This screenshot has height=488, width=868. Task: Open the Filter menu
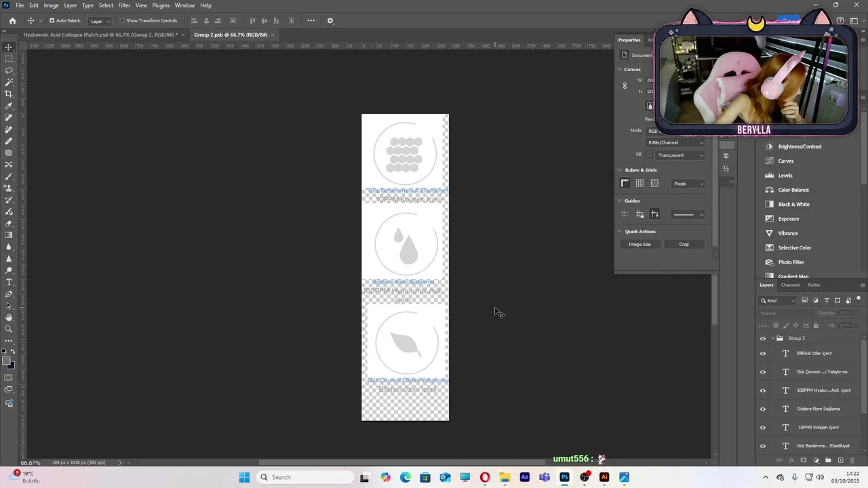124,5
